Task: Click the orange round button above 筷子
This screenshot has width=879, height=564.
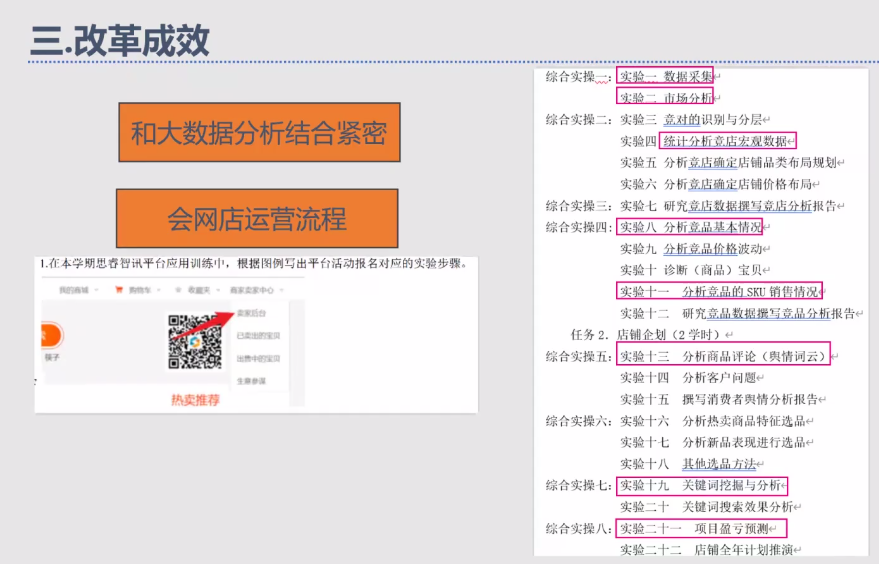Action: [50, 335]
